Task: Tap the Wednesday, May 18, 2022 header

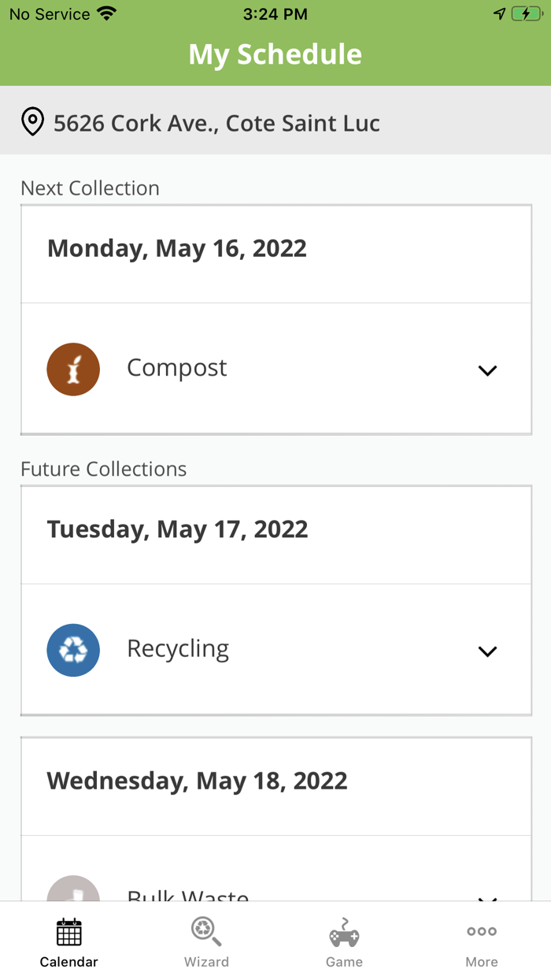Action: pos(197,781)
